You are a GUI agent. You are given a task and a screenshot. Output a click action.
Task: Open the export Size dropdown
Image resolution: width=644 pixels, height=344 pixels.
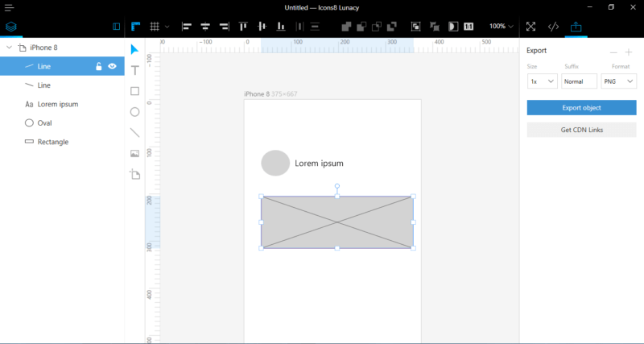point(541,81)
